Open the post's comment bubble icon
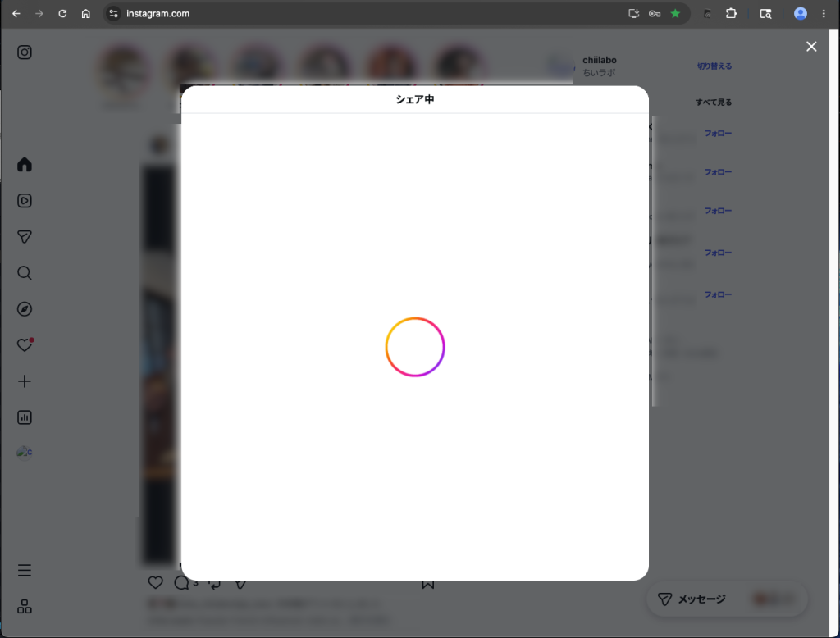The height and width of the screenshot is (638, 840). coord(181,582)
